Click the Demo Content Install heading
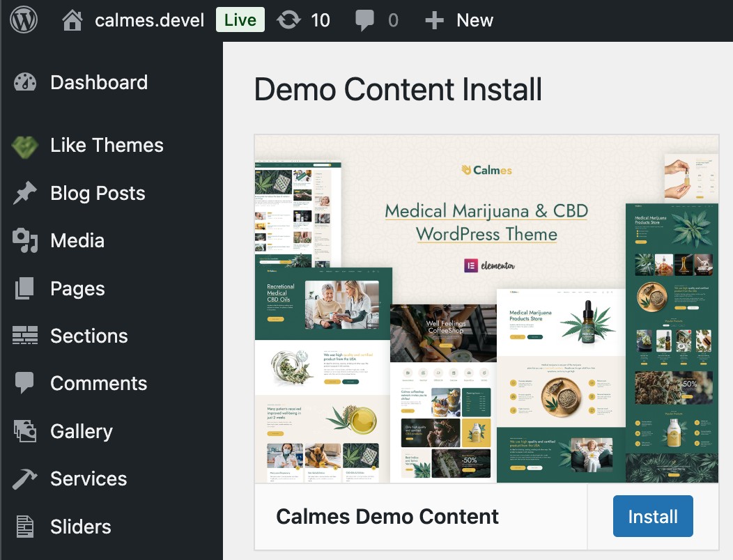 pos(399,89)
